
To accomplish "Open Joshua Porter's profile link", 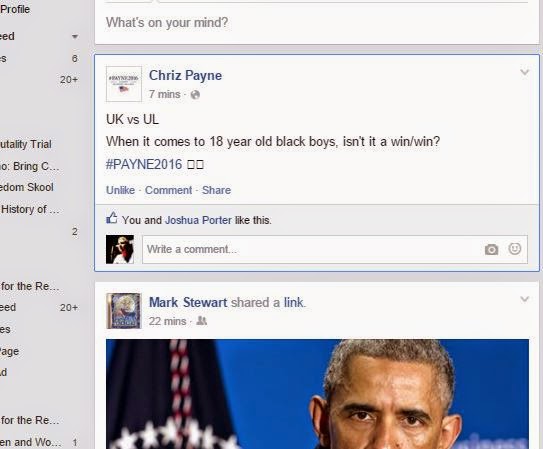I will pyautogui.click(x=198, y=220).
